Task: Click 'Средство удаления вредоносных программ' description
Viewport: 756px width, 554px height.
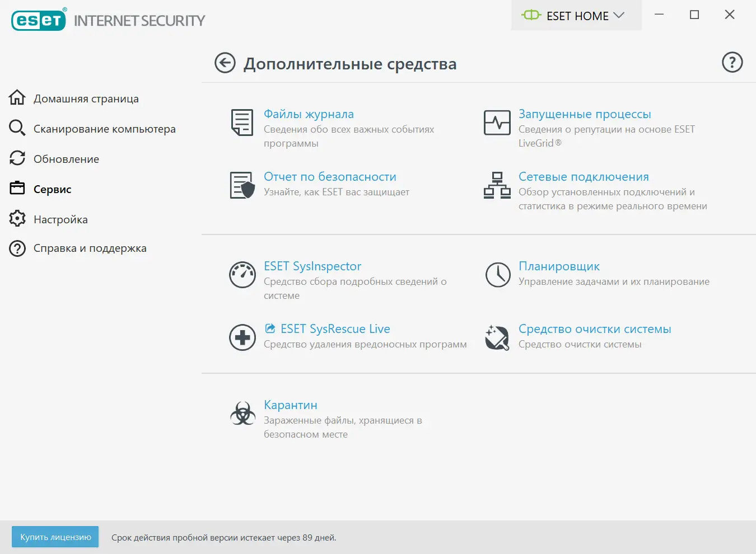Action: pyautogui.click(x=365, y=344)
